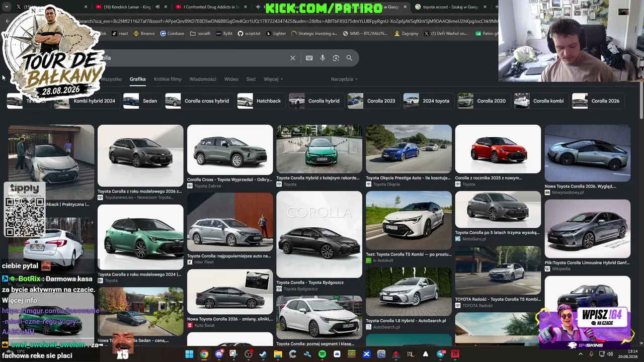Start voice search with the microphone
644x362 pixels.
(323, 58)
